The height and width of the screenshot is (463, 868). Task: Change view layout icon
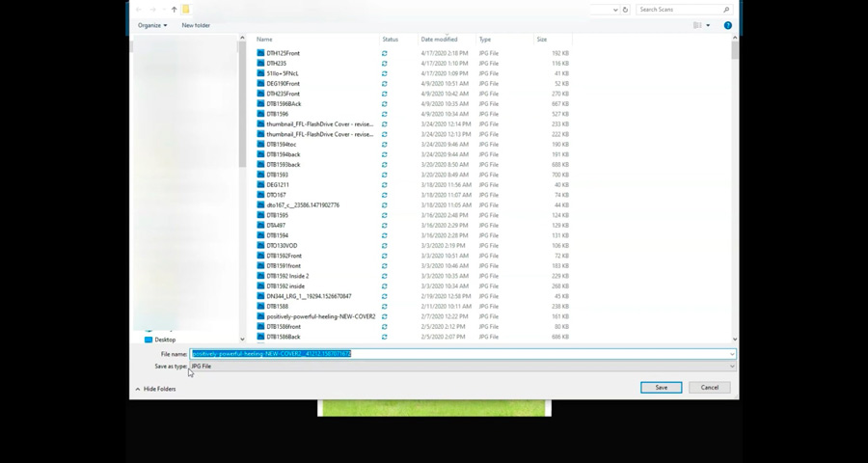pyautogui.click(x=697, y=25)
